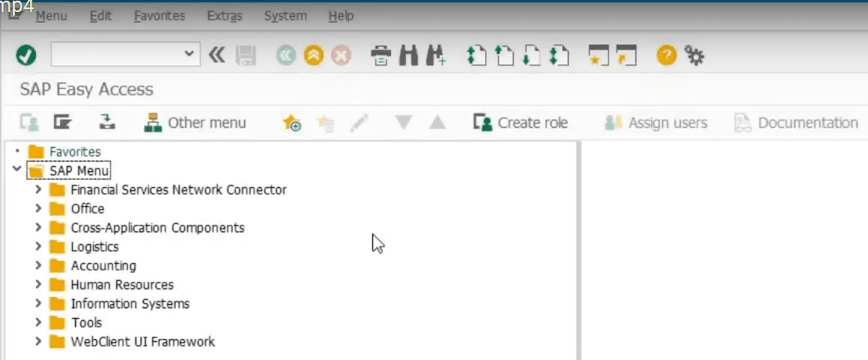The image size is (868, 360).
Task: Open the Help question mark icon
Action: (666, 55)
